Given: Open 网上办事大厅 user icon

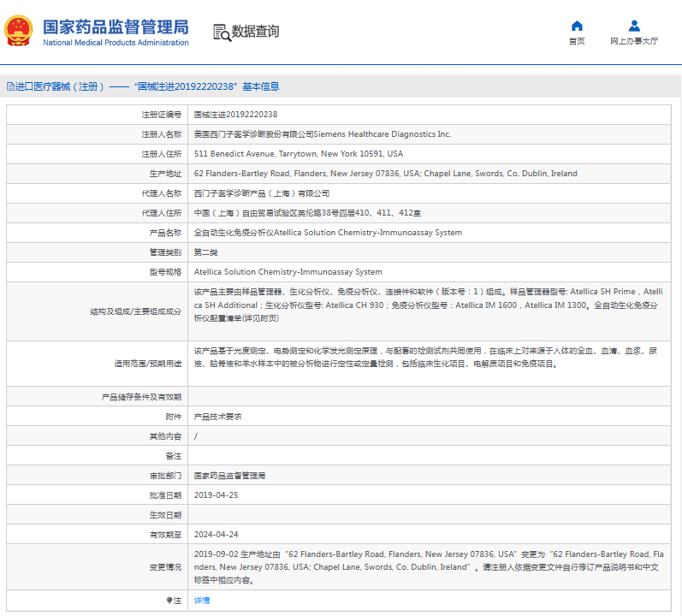Looking at the screenshot, I should pos(634,26).
